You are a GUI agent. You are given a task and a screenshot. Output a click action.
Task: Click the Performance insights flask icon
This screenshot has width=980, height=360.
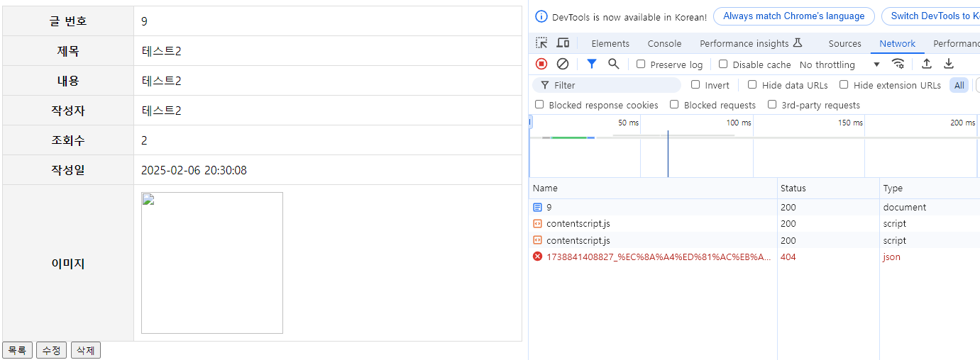tap(798, 43)
